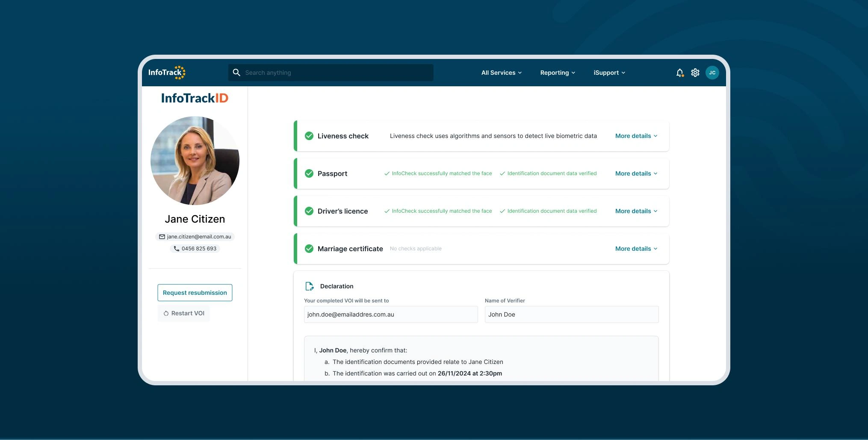Focus the Search anything field
This screenshot has height=440, width=868.
[x=331, y=73]
